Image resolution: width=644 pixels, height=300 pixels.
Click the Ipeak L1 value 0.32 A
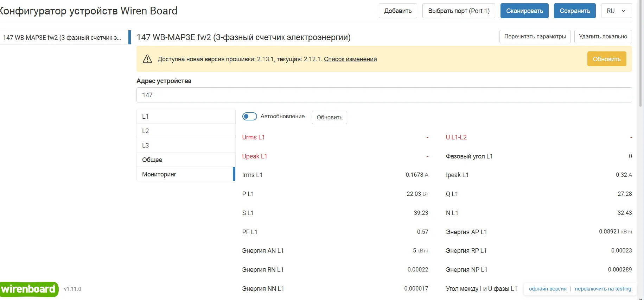point(624,175)
